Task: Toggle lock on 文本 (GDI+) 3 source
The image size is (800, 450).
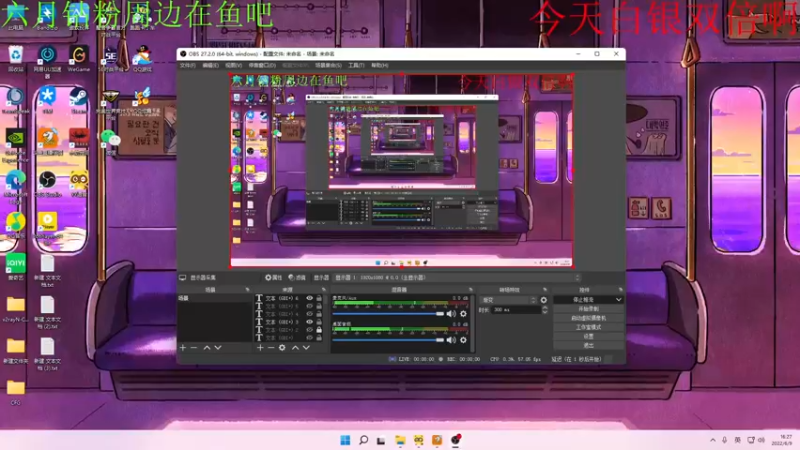Action: click(x=319, y=322)
